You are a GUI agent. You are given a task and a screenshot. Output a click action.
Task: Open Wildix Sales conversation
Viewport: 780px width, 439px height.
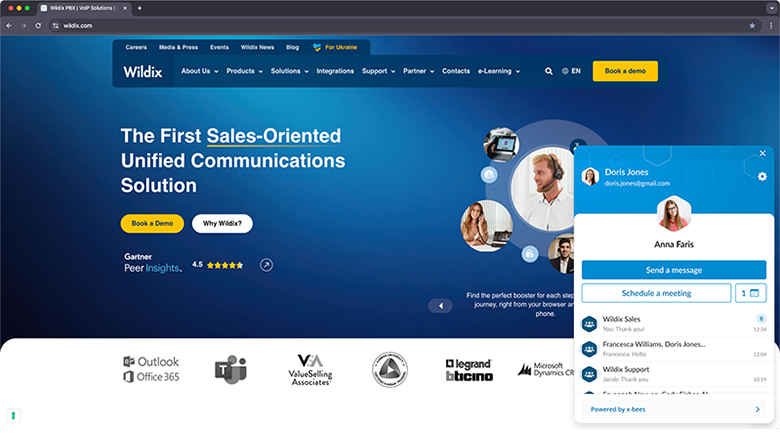point(674,324)
